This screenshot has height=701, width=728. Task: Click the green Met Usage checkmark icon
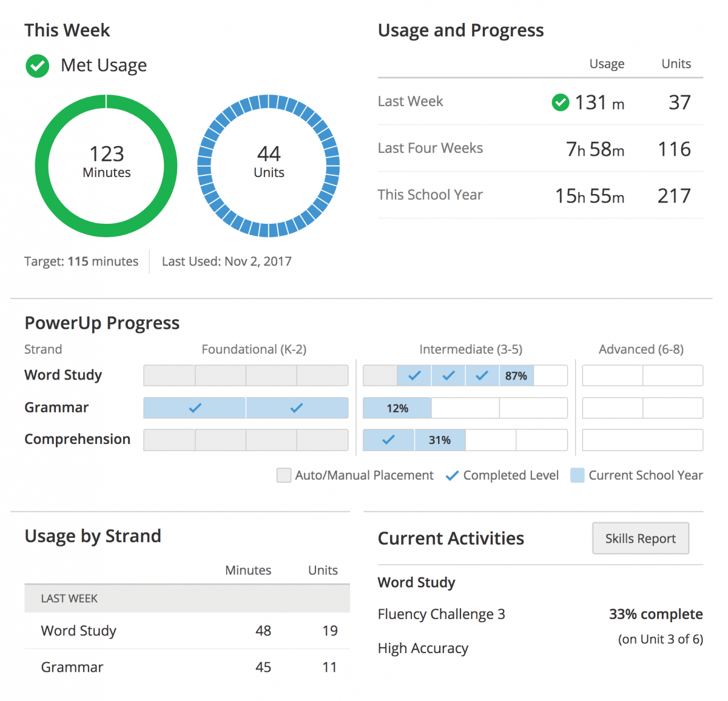[x=38, y=65]
